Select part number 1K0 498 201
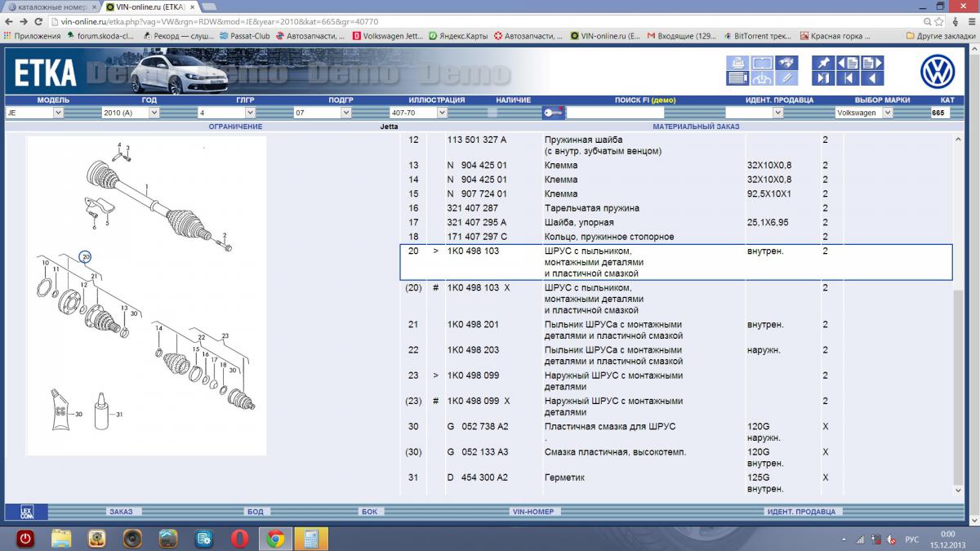This screenshot has height=551, width=980. [473, 325]
